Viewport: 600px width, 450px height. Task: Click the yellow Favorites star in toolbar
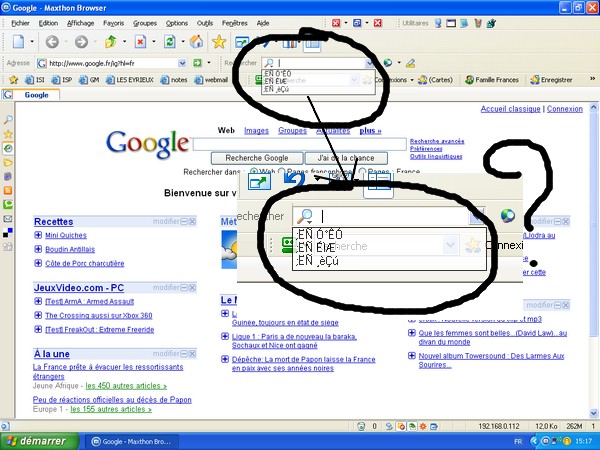pyautogui.click(x=219, y=41)
